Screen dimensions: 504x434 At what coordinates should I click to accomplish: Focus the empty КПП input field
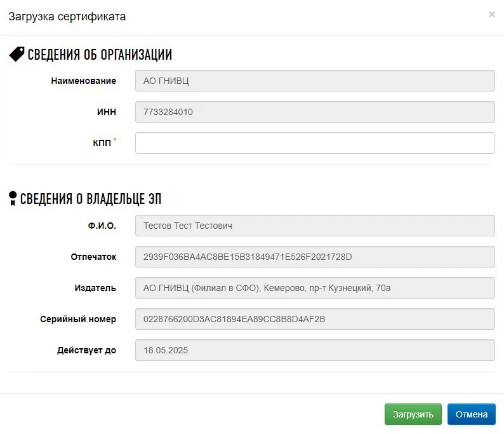pyautogui.click(x=315, y=143)
